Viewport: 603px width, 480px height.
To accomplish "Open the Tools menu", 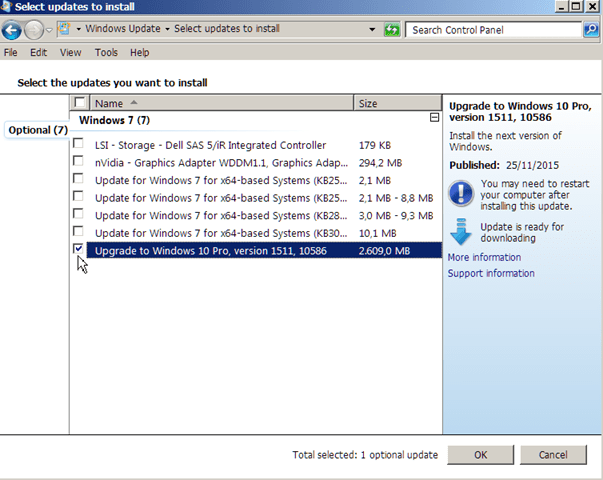I will (x=106, y=52).
